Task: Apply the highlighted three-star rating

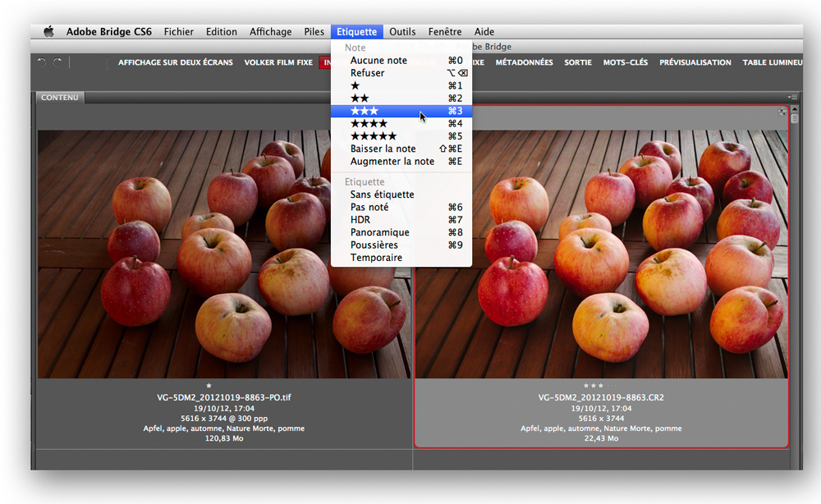Action: coord(401,111)
